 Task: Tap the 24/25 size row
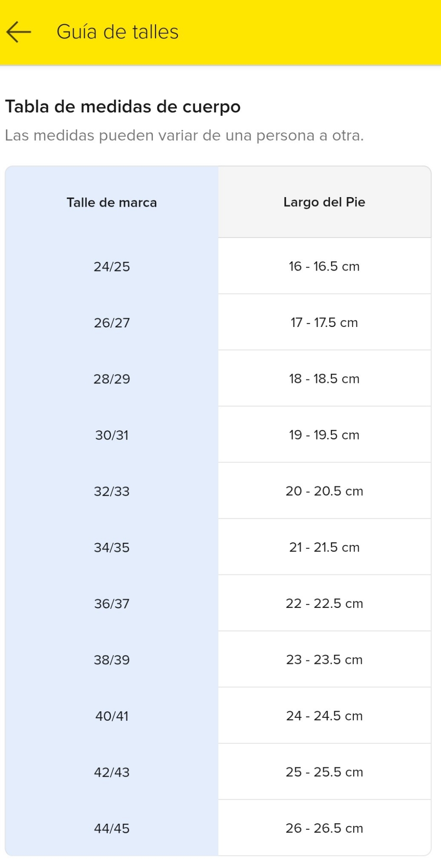pos(112,267)
